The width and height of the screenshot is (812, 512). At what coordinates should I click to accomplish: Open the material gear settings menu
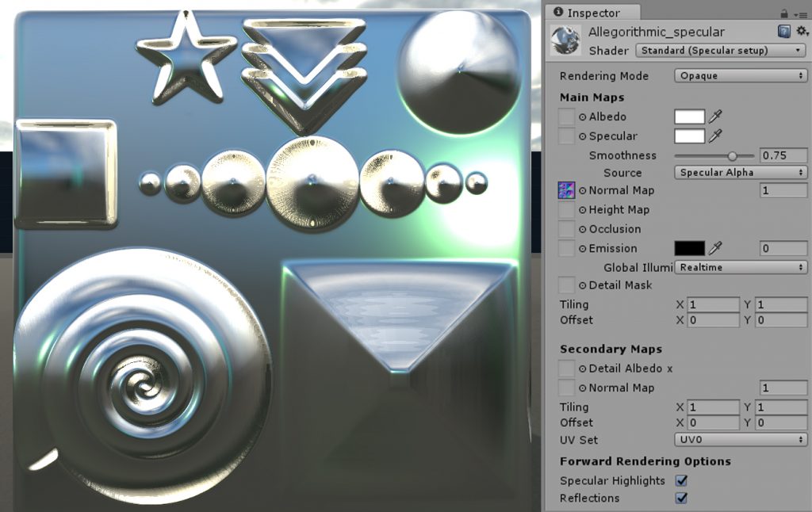pyautogui.click(x=801, y=30)
